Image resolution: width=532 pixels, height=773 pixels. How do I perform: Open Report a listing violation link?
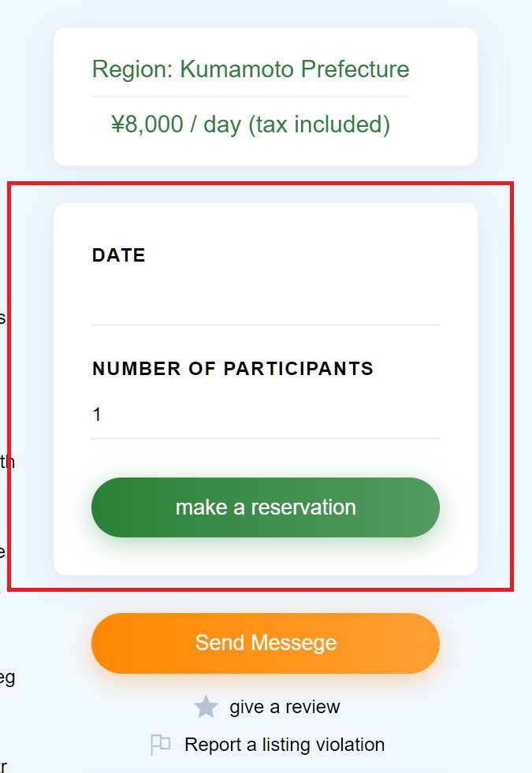tap(285, 745)
